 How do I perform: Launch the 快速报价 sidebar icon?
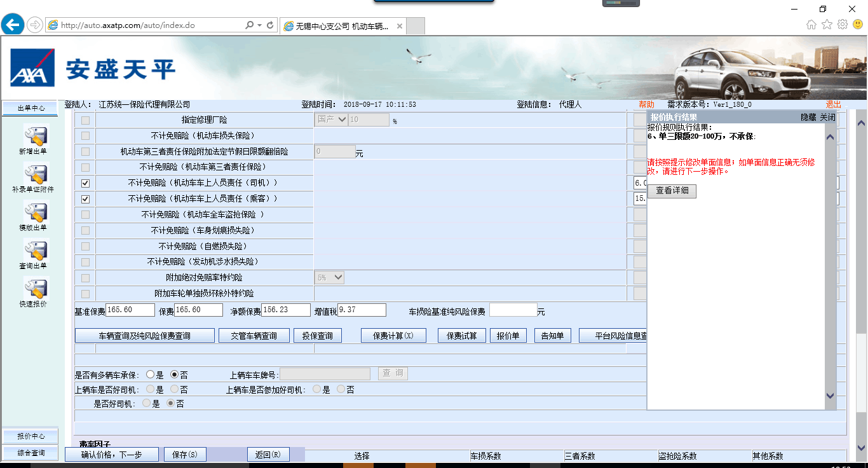coord(36,289)
